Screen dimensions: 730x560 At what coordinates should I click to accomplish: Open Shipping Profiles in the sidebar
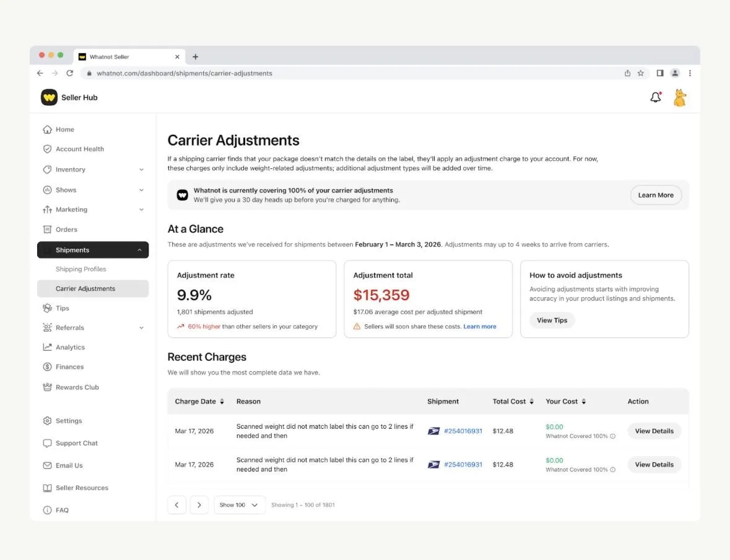coord(81,269)
